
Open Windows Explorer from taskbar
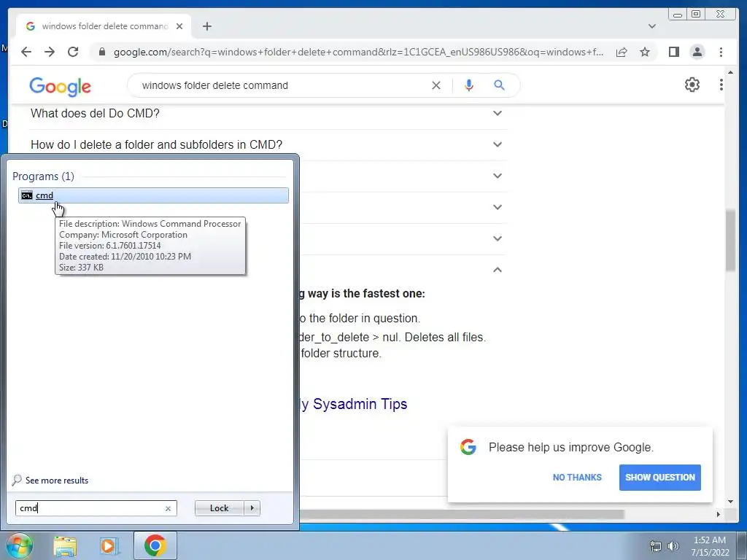pos(65,545)
